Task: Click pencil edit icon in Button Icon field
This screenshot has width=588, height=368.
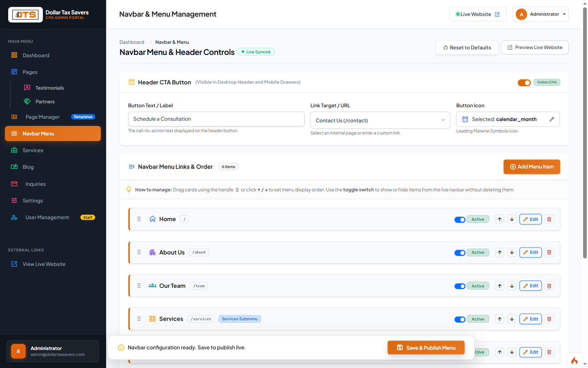Action: [x=552, y=119]
